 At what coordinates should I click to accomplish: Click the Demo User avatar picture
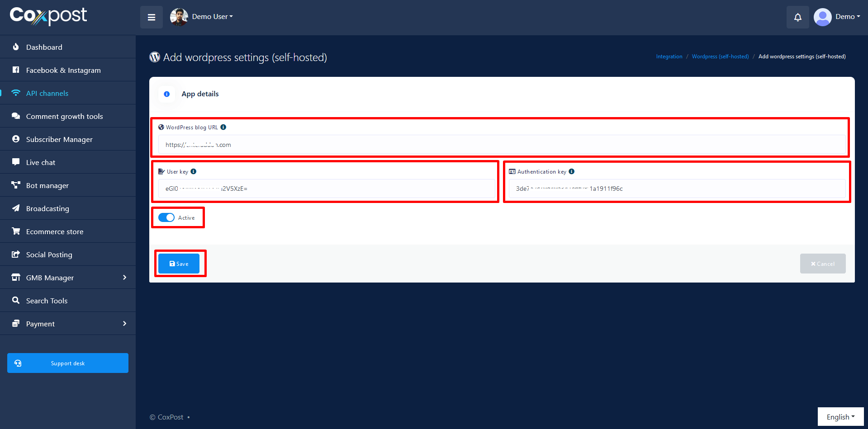coord(179,17)
